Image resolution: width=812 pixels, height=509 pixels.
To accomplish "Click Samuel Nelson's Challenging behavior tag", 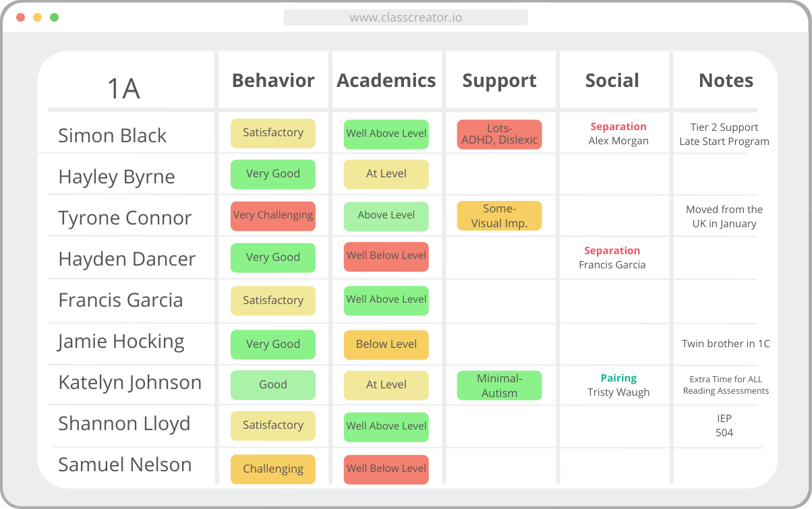I will (x=273, y=469).
